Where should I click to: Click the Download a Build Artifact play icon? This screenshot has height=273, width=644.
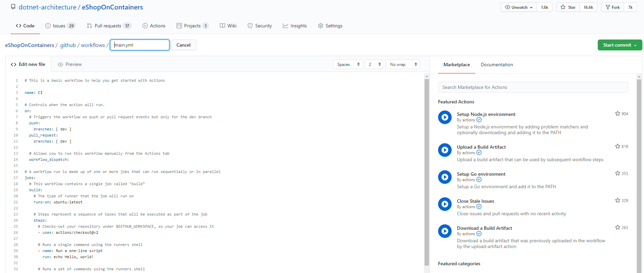[445, 231]
